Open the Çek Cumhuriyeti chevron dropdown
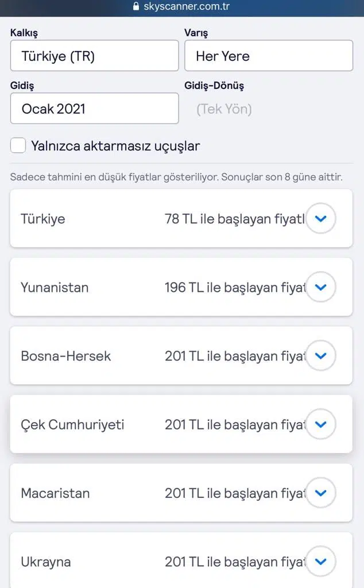364x588 pixels. [x=321, y=424]
